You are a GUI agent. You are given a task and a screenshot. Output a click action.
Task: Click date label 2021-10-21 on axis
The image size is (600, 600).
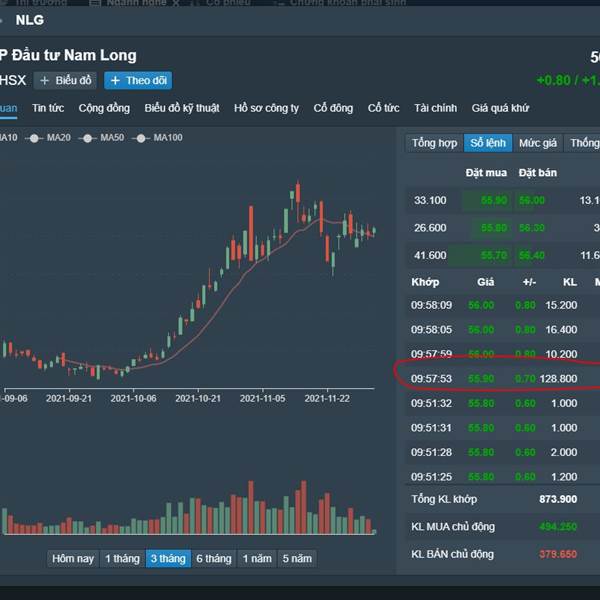coord(198,399)
